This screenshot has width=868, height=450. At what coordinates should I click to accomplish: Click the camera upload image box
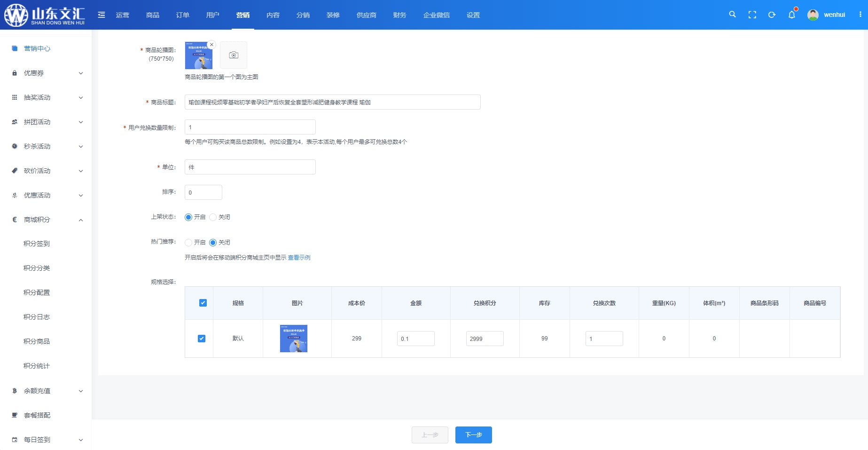234,55
